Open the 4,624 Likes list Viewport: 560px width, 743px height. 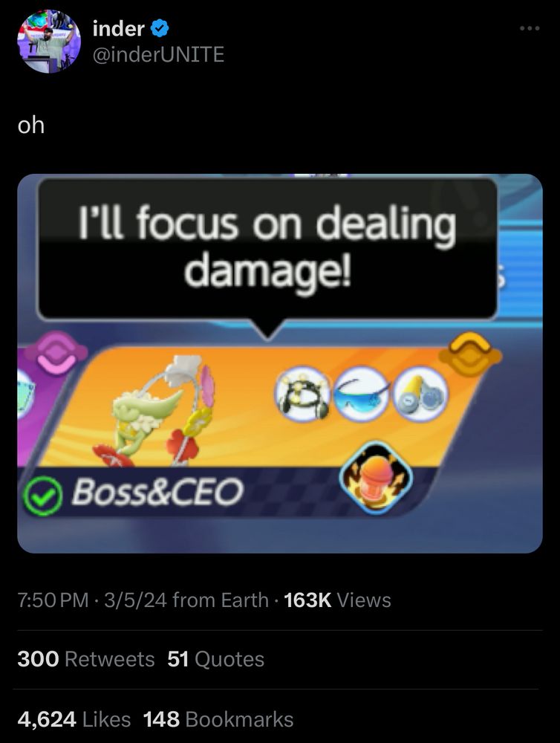click(74, 719)
